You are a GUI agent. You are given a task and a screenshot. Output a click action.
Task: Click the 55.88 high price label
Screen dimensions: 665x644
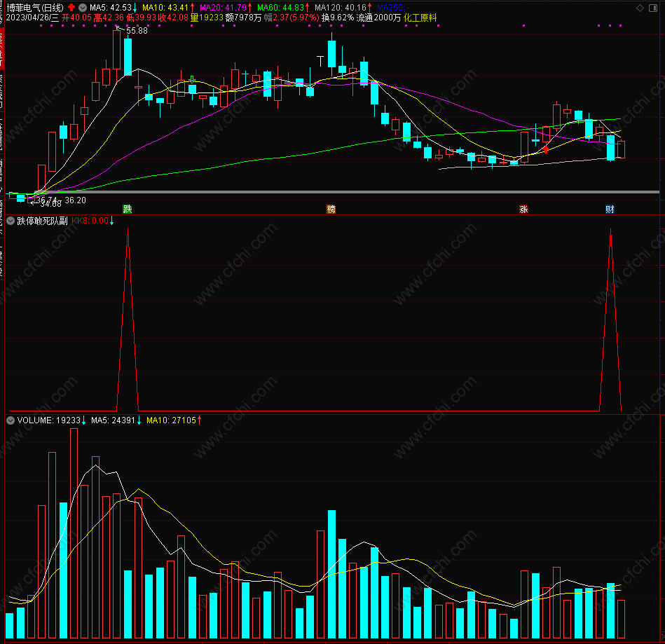137,31
